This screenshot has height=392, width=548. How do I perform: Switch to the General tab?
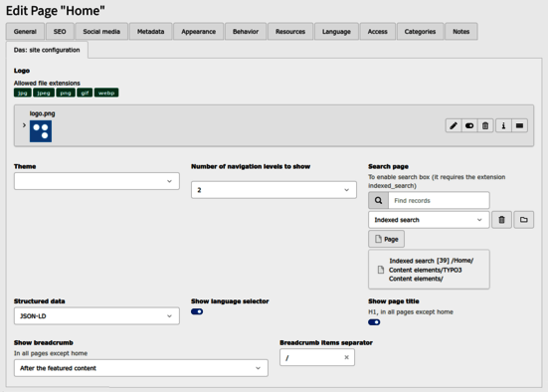[x=25, y=32]
